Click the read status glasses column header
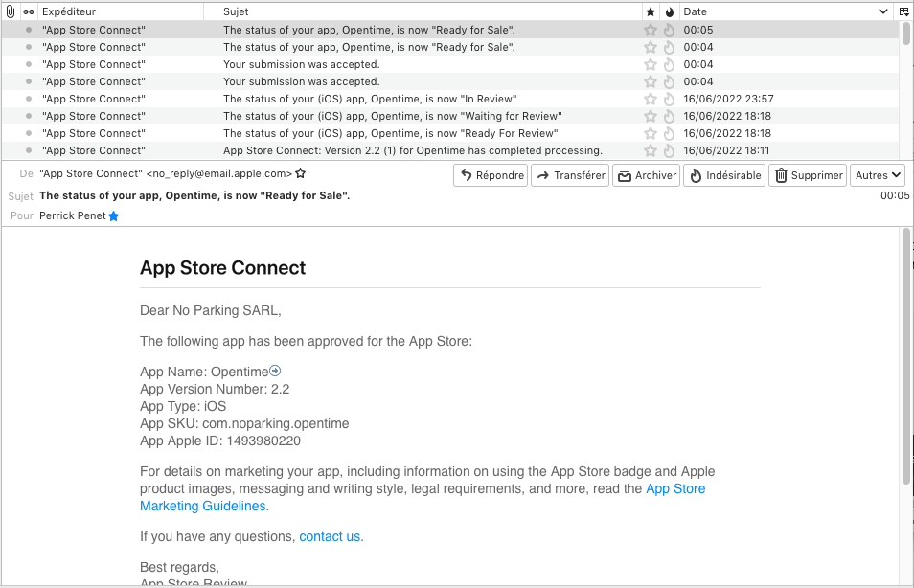Image resolution: width=914 pixels, height=588 pixels. (28, 11)
